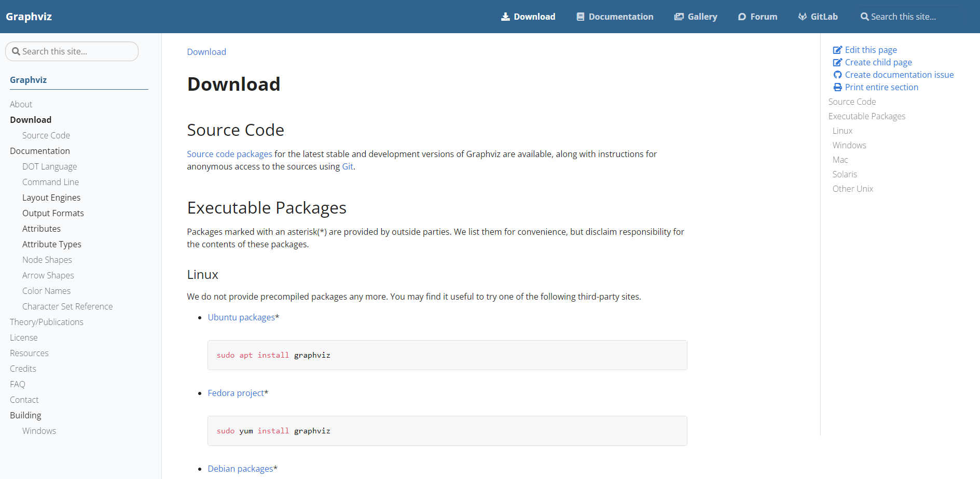
Task: Click Print entire section link
Action: click(x=881, y=87)
